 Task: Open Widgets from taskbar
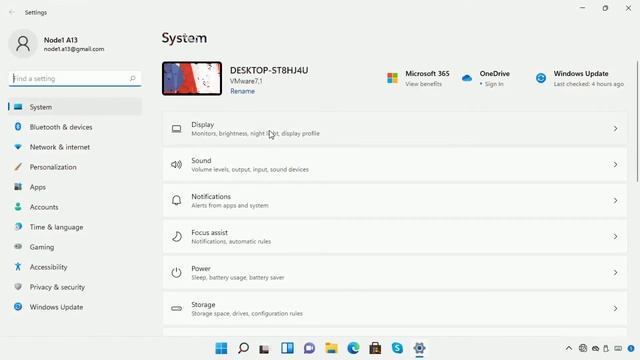pos(287,348)
